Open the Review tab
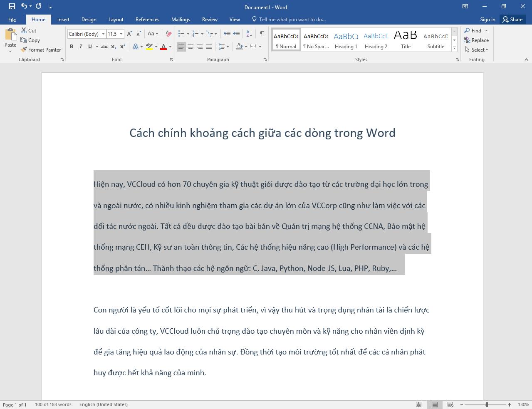Screen dimensions: 532x409 [210, 20]
